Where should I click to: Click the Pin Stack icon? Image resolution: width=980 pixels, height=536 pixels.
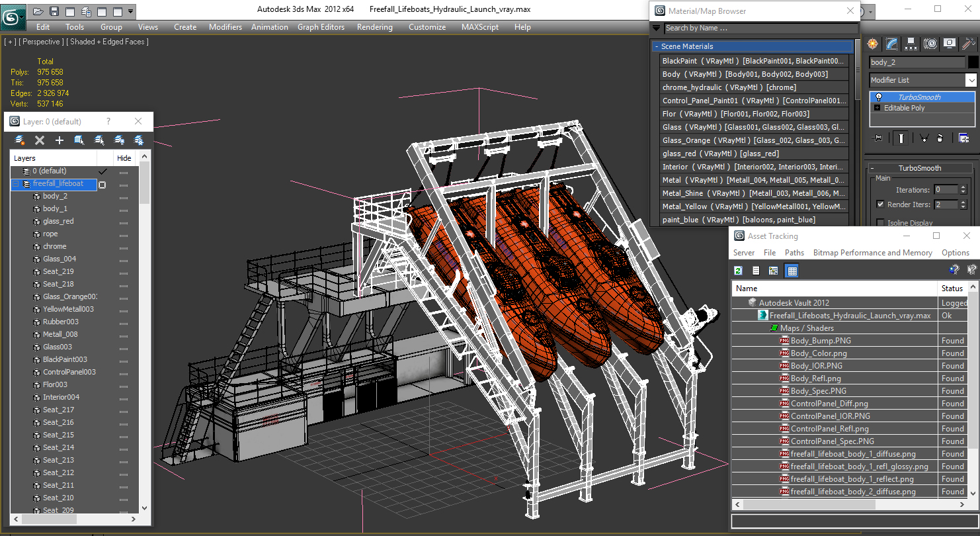pos(878,138)
